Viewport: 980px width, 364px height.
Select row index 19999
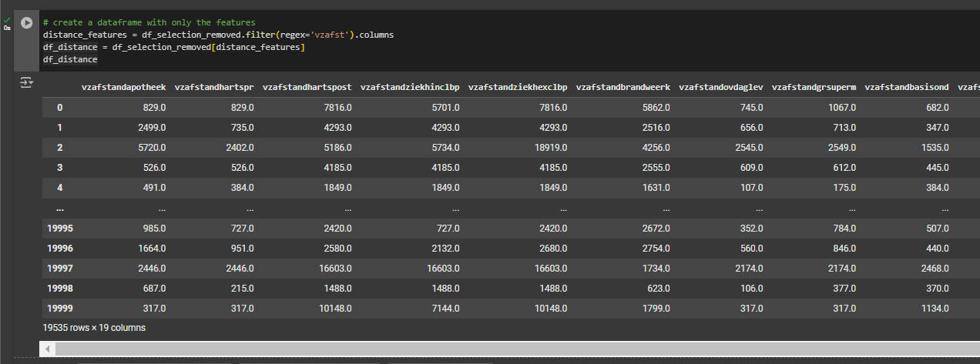tap(59, 308)
